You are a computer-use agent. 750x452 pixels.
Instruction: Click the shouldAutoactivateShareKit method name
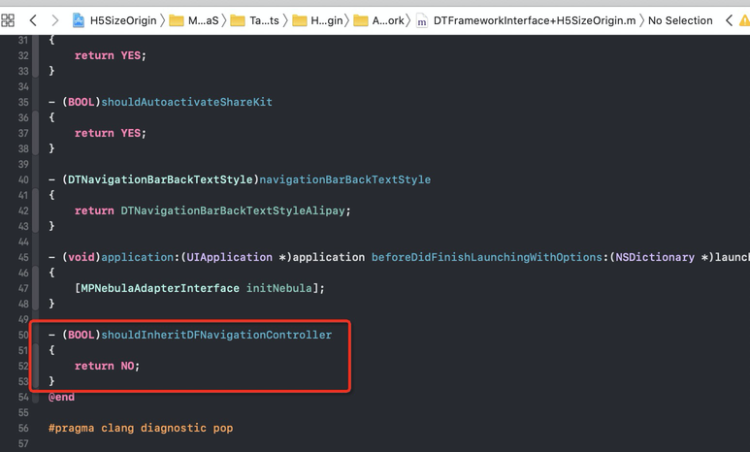187,102
